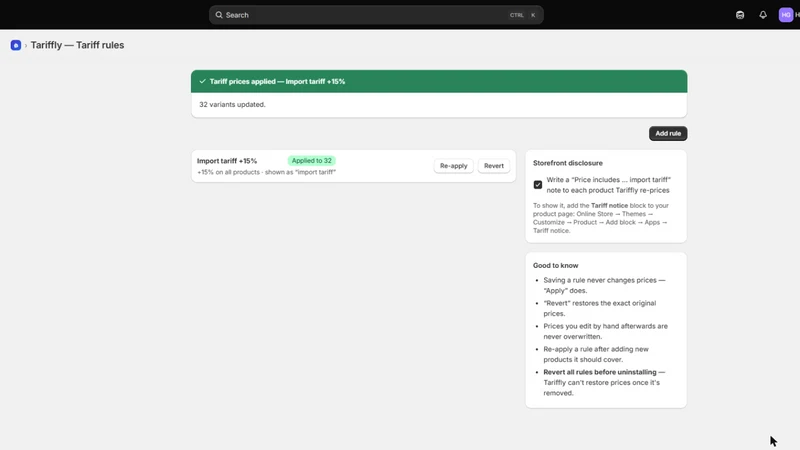Click the bold "Tariff notice" block text
This screenshot has width=800, height=450.
(609, 206)
